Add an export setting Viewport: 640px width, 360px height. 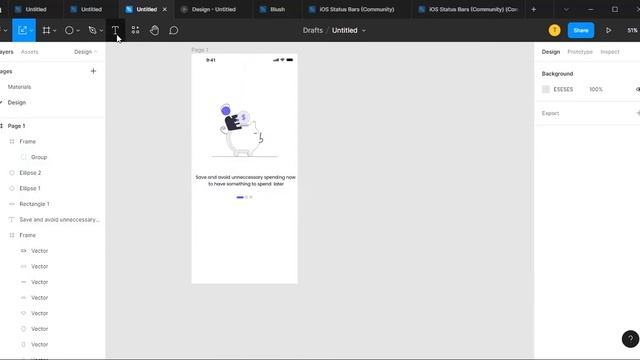click(638, 113)
